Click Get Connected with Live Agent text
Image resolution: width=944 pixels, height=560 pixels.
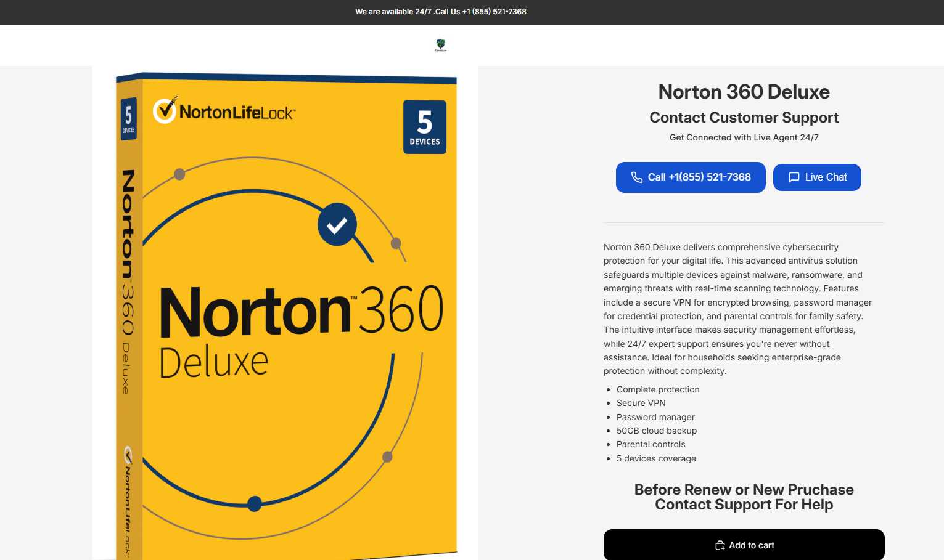744,137
